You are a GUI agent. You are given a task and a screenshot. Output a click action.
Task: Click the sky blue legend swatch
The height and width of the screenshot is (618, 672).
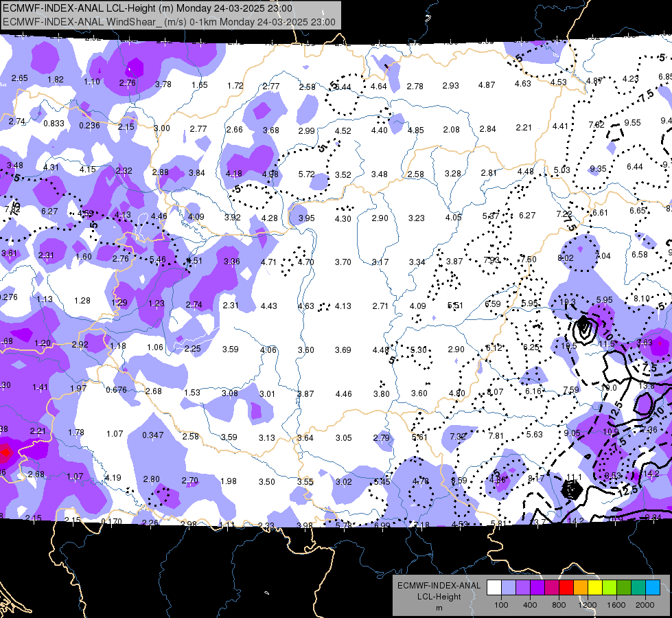pyautogui.click(x=653, y=588)
